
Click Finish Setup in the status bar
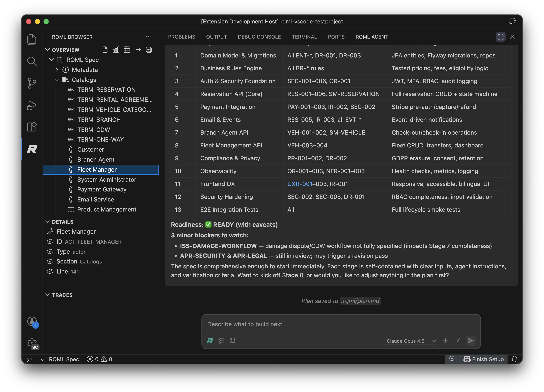[484, 359]
